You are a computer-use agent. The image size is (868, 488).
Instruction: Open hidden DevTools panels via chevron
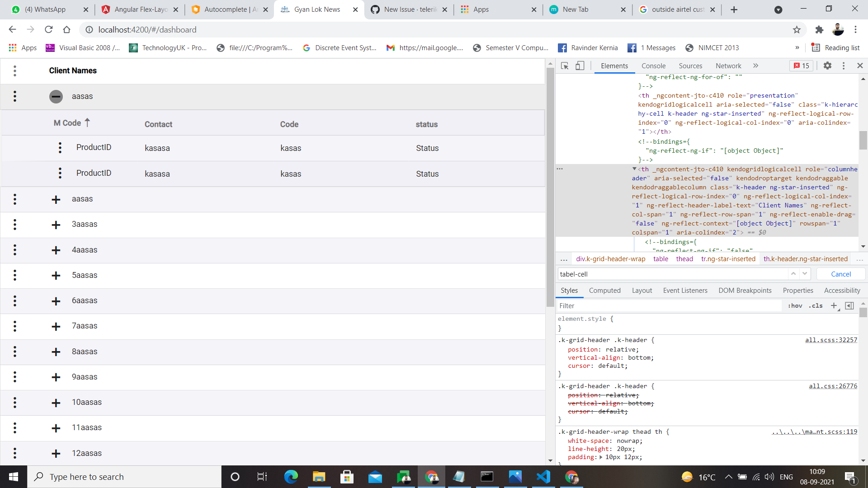pos(755,66)
